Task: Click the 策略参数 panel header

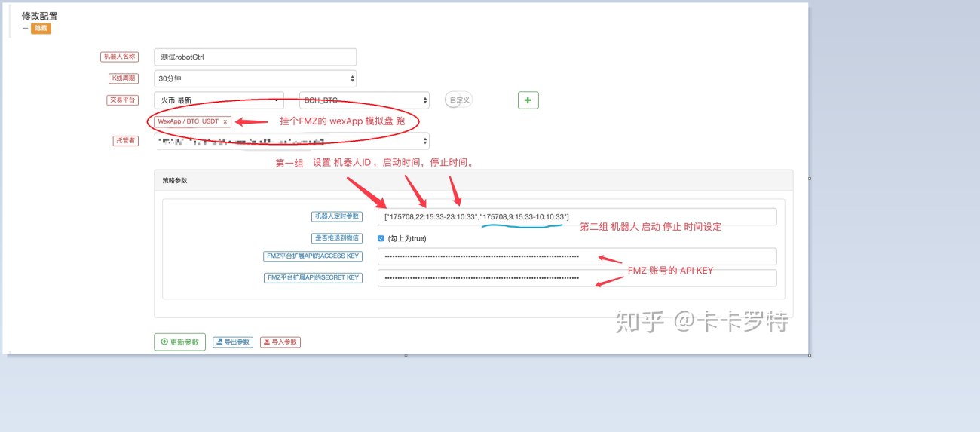Action: tap(473, 181)
